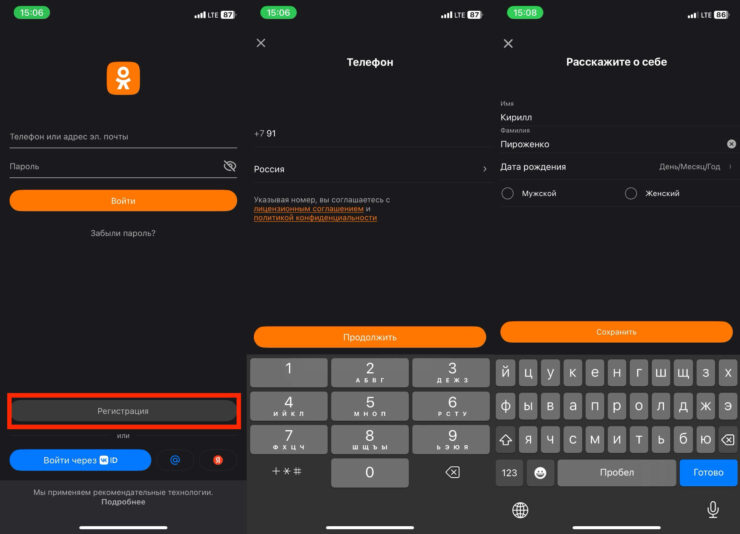This screenshot has width=740, height=534.
Task: Focus the Телефон или адрес эл. почты field
Action: (x=123, y=137)
